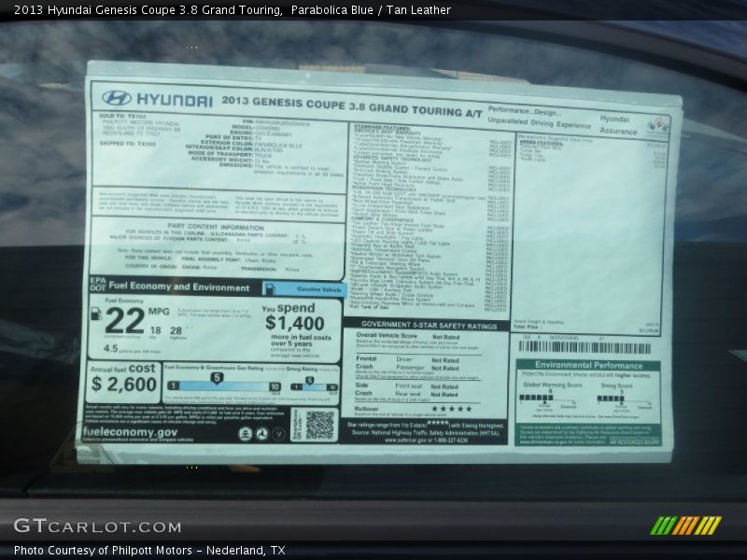Image resolution: width=747 pixels, height=560 pixels.
Task: Click "SHIPPED TO: TX108" line
Action: (128, 144)
